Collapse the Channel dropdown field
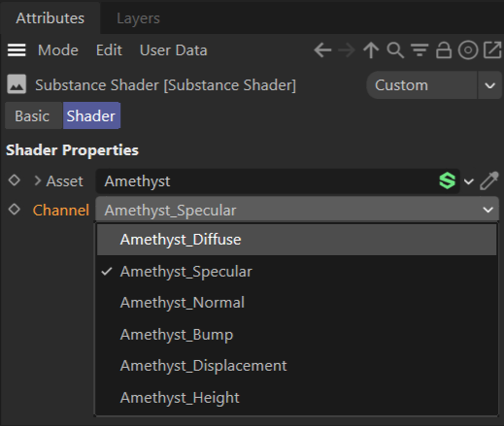Image resolution: width=504 pixels, height=426 pixels. [x=297, y=210]
